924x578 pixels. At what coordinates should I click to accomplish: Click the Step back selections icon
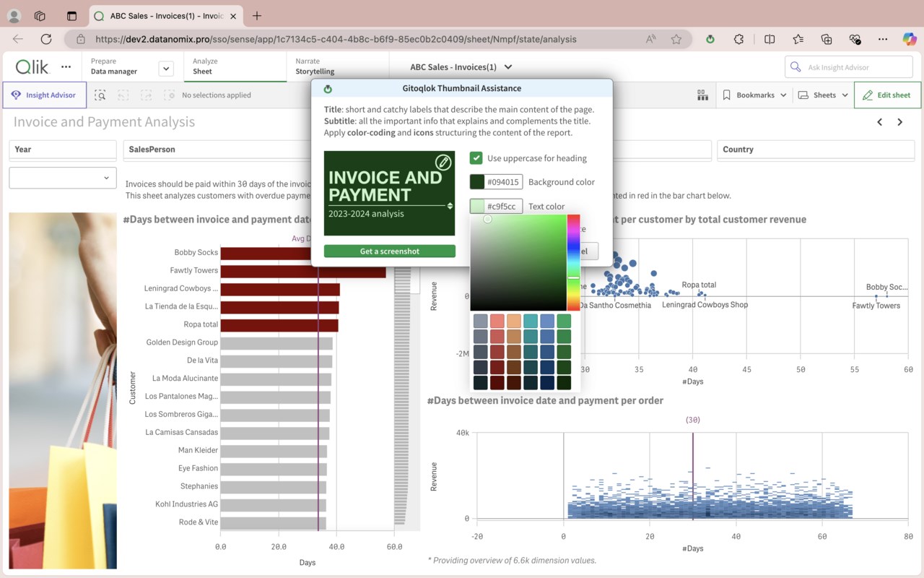[123, 95]
